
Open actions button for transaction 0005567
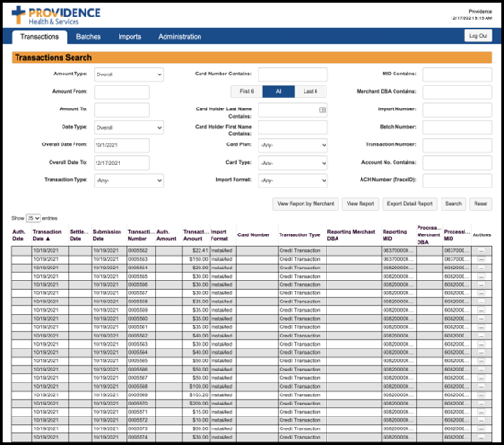481,378
